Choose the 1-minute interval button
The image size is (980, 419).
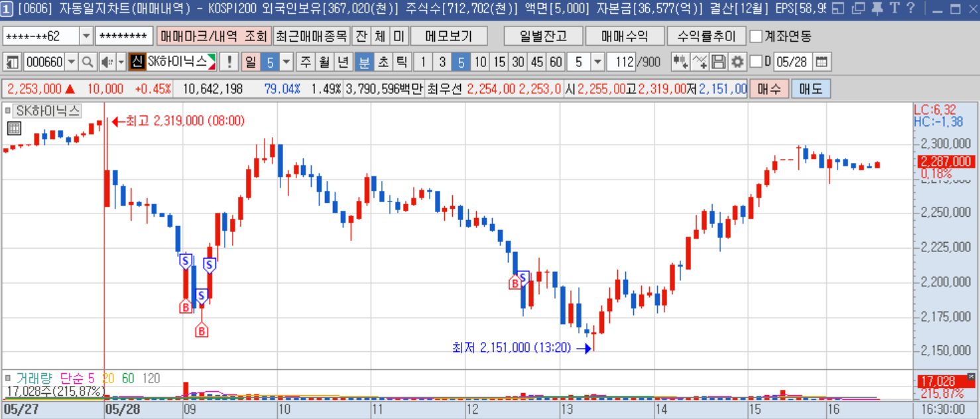[x=423, y=62]
